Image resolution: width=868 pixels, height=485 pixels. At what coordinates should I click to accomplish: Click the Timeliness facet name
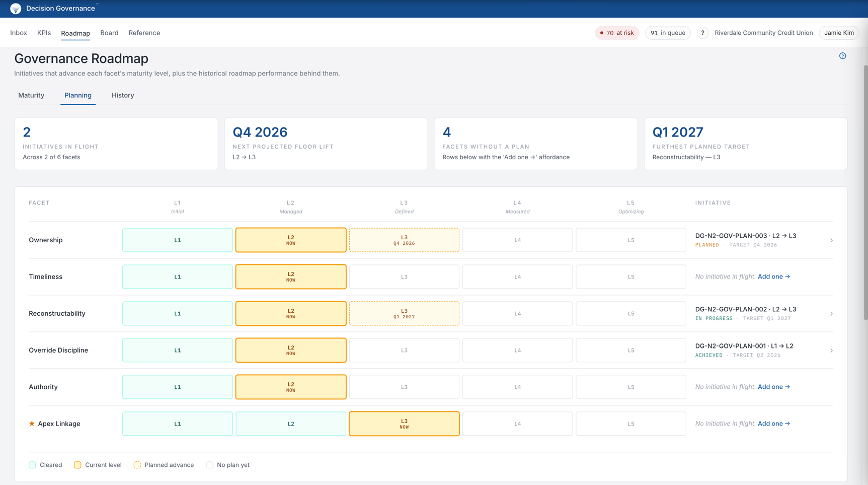pos(46,276)
